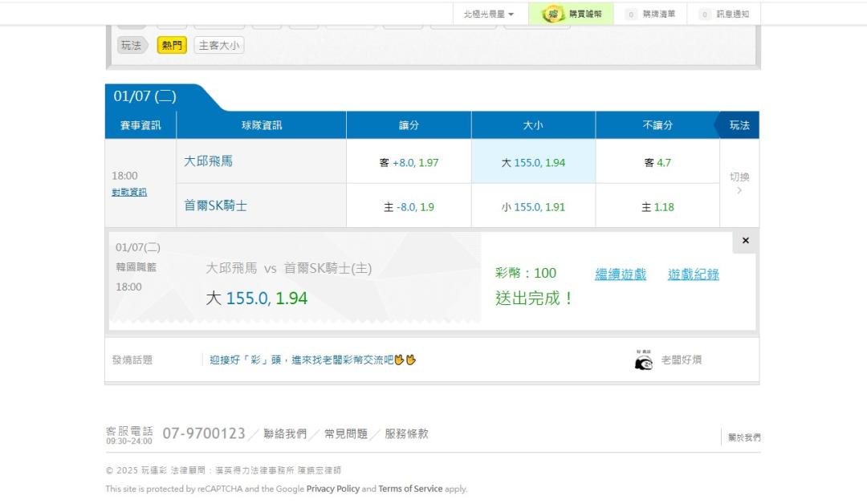The image size is (867, 504).
Task: Select the 大 155.0, 1.94 over bet cell
Action: tap(534, 162)
